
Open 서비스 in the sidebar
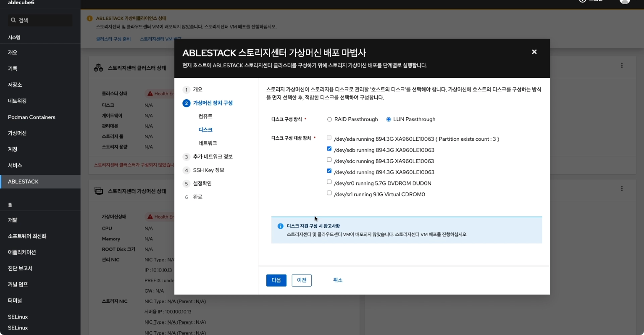[x=40, y=166]
